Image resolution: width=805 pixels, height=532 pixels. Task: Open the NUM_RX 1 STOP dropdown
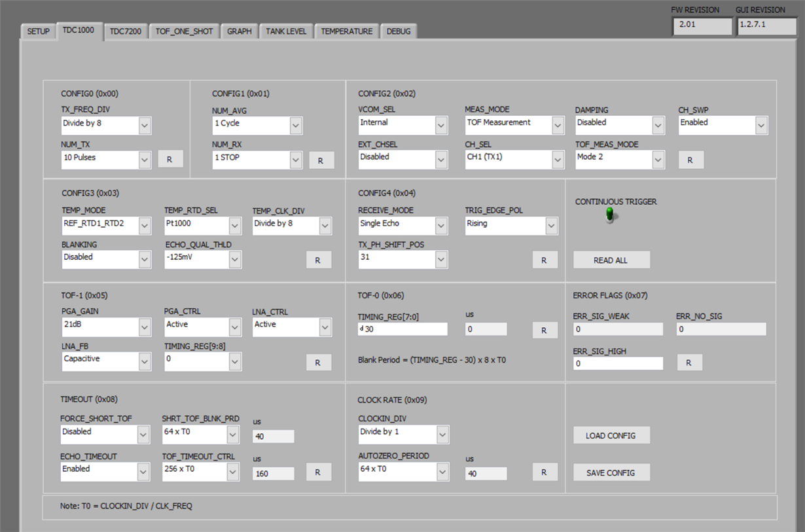tap(257, 160)
